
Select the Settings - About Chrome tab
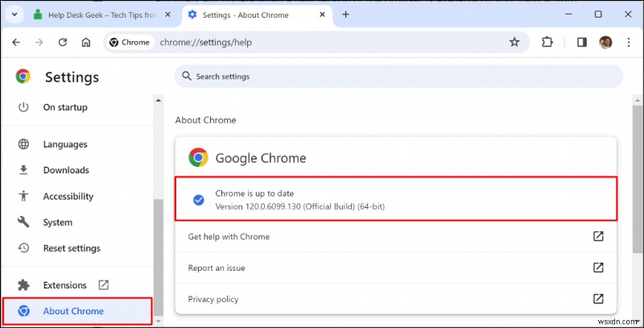[x=258, y=15]
